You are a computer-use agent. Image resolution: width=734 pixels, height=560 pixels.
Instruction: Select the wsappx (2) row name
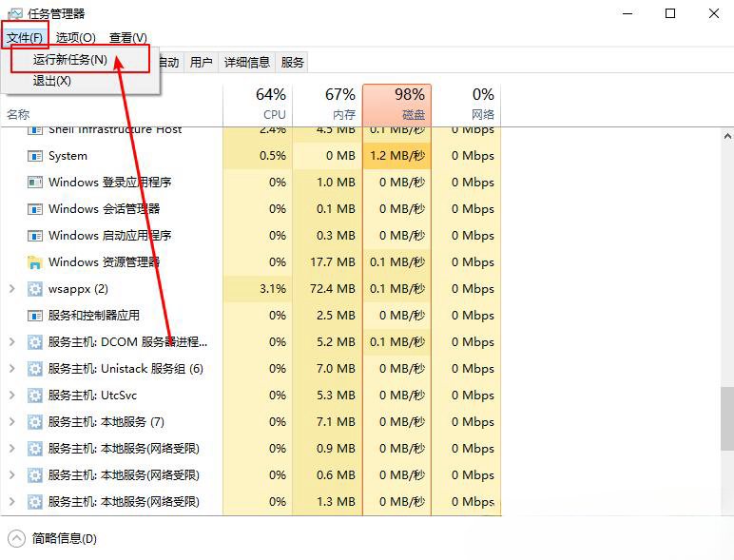78,289
